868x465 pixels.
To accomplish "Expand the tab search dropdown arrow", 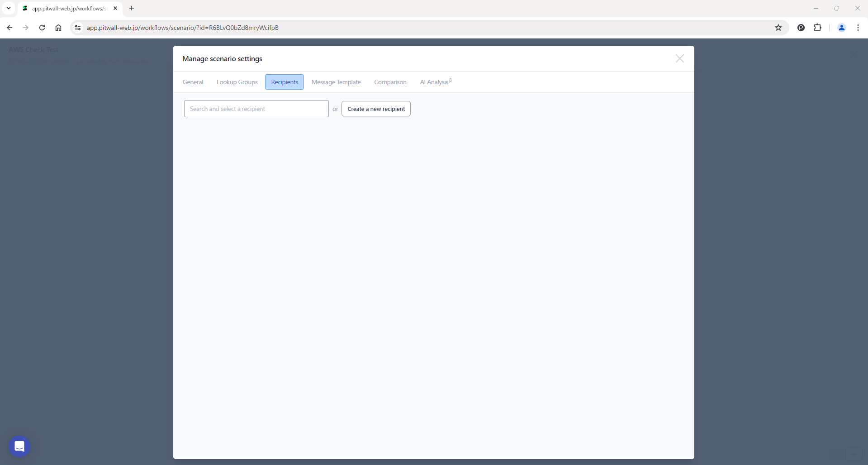I will pyautogui.click(x=9, y=8).
